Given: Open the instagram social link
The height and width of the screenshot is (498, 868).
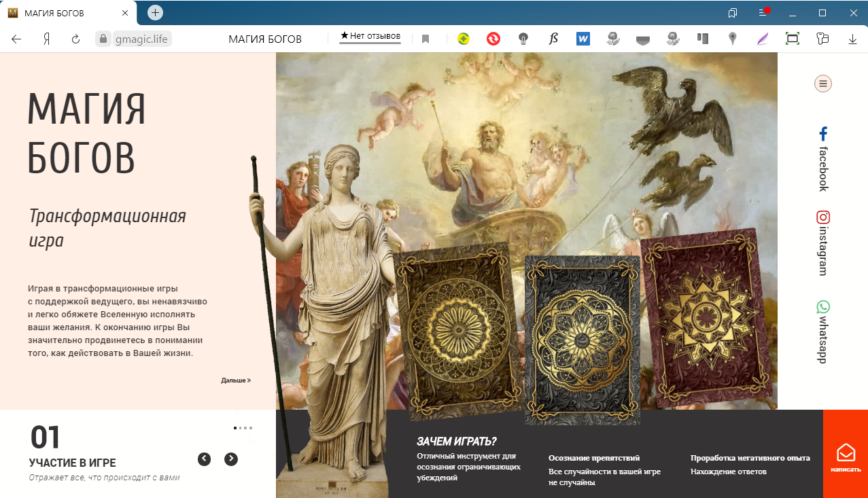Looking at the screenshot, I should pyautogui.click(x=823, y=243).
